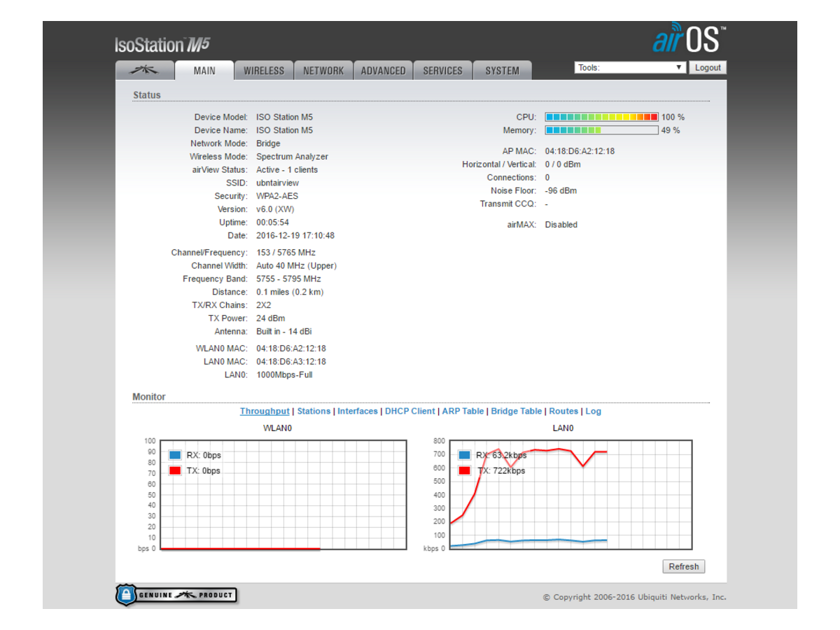Click the Distance value 0.1 miles
The height and width of the screenshot is (630, 840).
(290, 292)
